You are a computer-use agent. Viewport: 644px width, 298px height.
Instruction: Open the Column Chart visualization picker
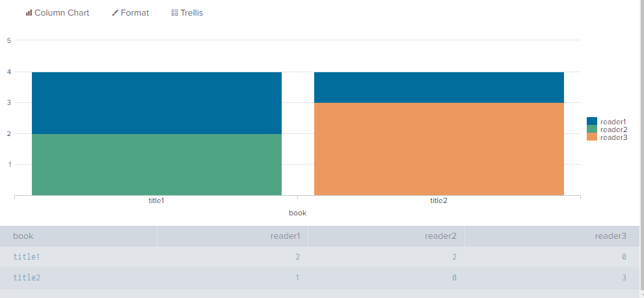tap(57, 13)
